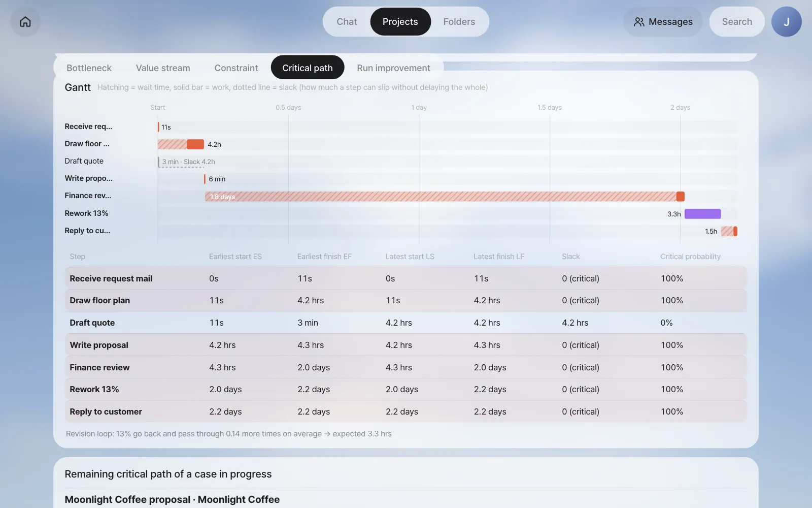
Task: Select the Constraint tab
Action: click(236, 68)
